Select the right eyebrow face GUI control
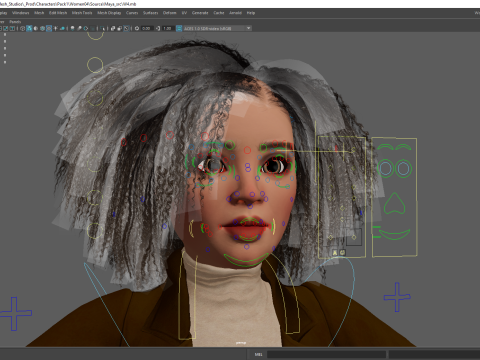The width and height of the screenshot is (480, 360). click(403, 147)
